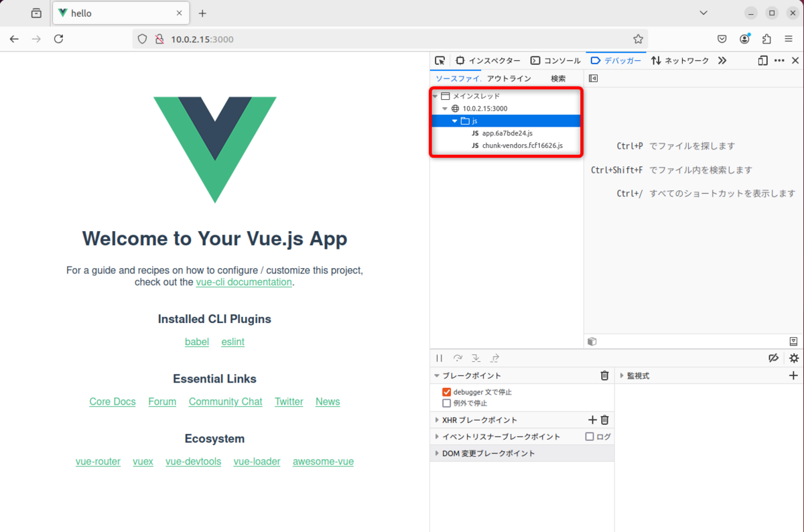Open Firefox Pocket save icon
This screenshot has width=804, height=532.
click(722, 39)
